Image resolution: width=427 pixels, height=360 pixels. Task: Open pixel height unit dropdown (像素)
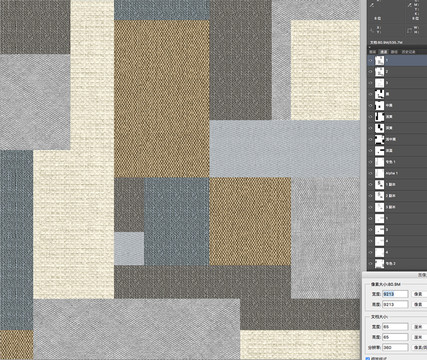point(419,304)
